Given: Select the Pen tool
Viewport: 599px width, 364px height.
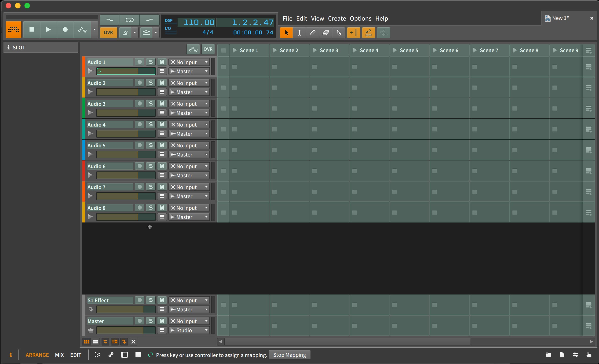Looking at the screenshot, I should 313,33.
